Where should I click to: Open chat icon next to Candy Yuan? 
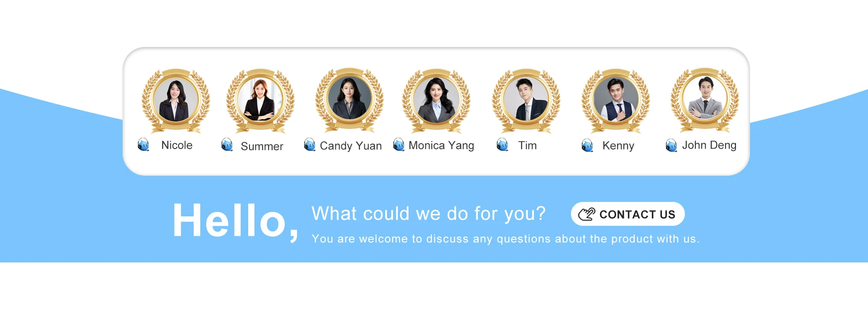click(310, 145)
